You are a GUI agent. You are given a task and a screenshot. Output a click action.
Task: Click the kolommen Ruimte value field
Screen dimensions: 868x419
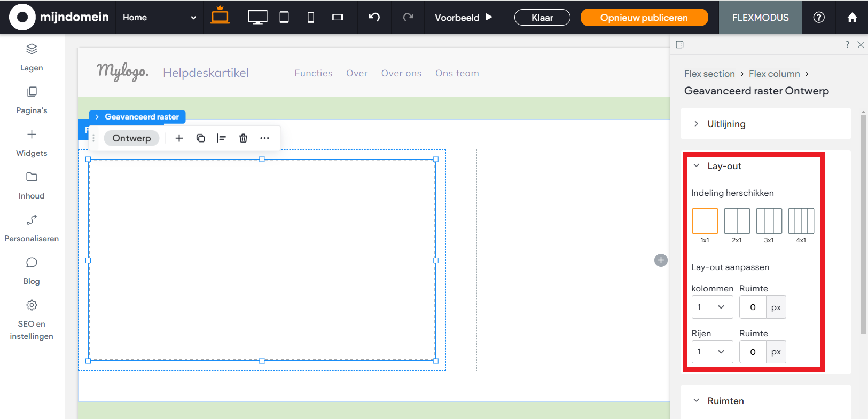(753, 307)
